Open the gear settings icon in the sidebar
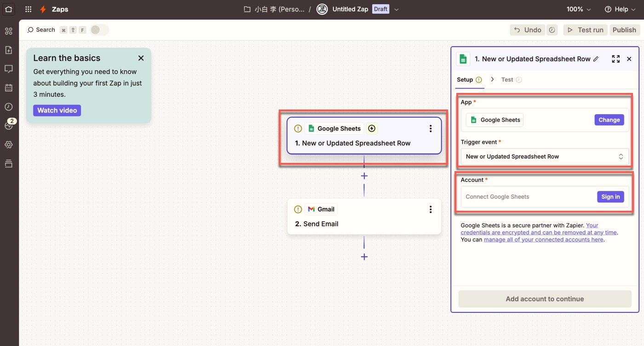 pyautogui.click(x=9, y=144)
